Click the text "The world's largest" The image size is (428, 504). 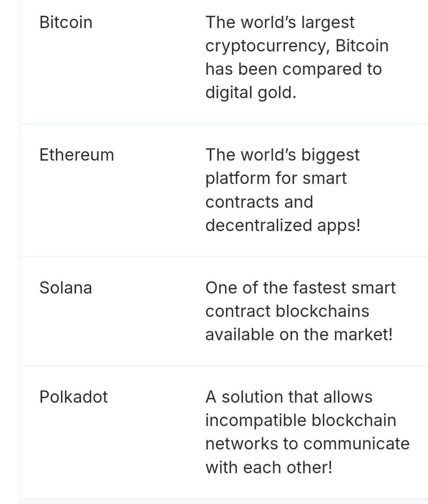click(280, 23)
